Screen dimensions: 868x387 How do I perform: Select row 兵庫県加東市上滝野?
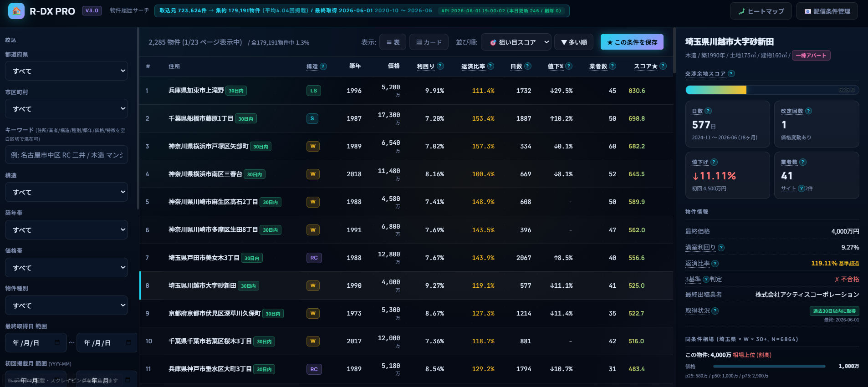(x=406, y=91)
